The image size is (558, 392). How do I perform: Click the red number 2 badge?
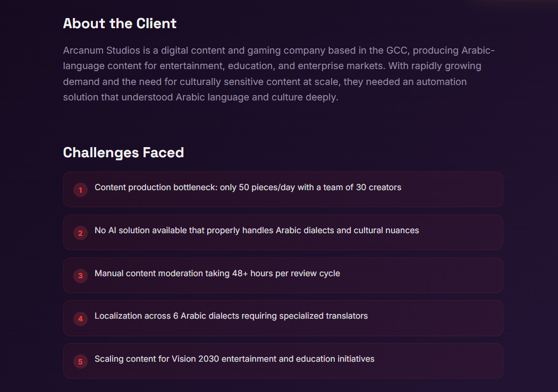point(80,233)
